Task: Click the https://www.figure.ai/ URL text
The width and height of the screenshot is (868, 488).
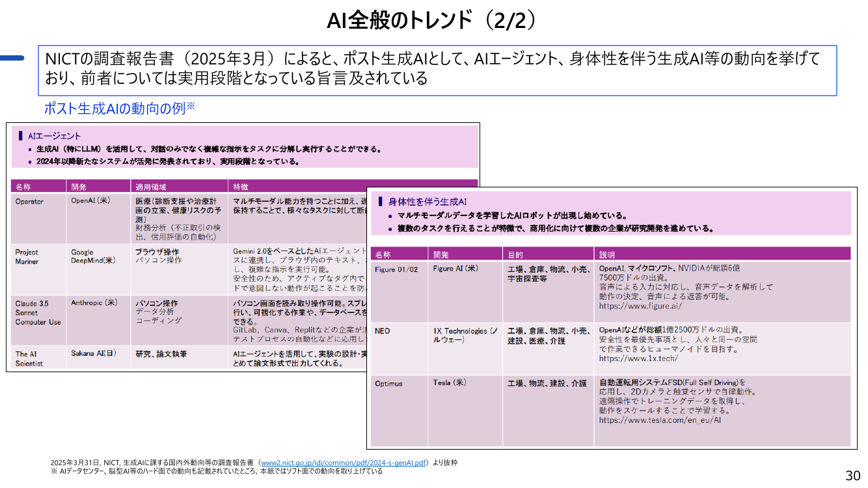Action: [x=640, y=306]
